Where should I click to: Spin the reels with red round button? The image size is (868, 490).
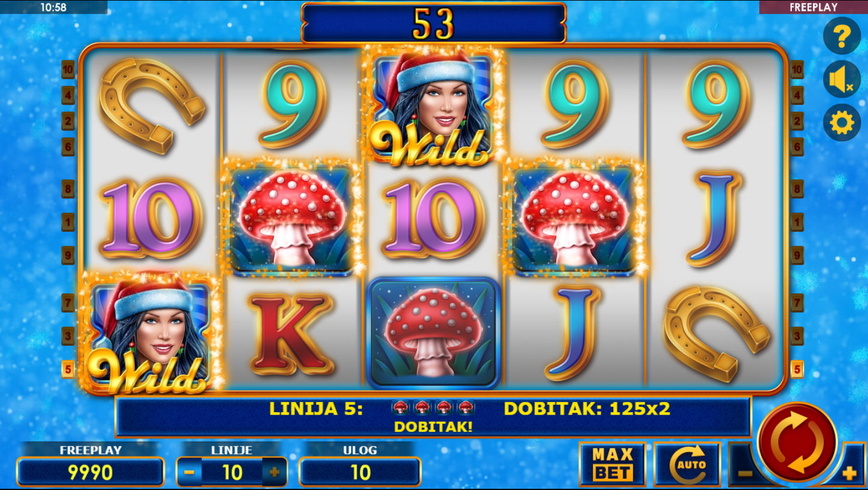[x=797, y=442]
